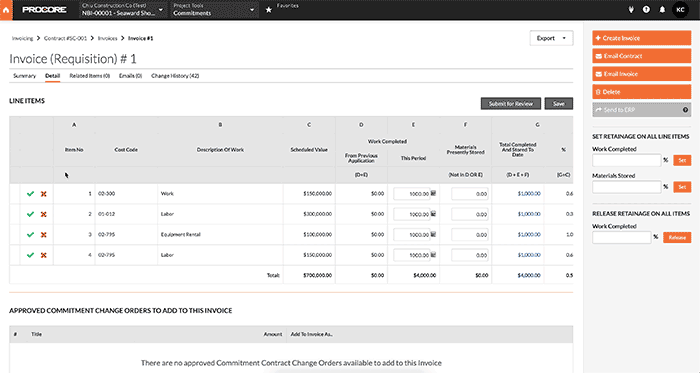Click Set for Work Completed retainage
Screen dimensions: 700x373
(x=682, y=160)
